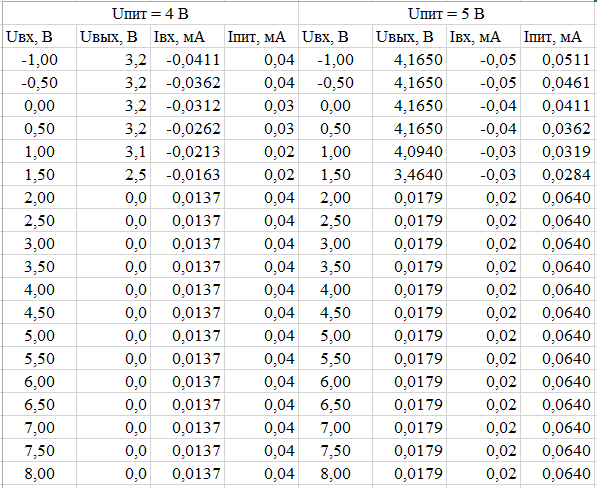Select the cell containing 3,1 output voltage
Image resolution: width=597 pixels, height=488 pixels.
pyautogui.click(x=113, y=152)
